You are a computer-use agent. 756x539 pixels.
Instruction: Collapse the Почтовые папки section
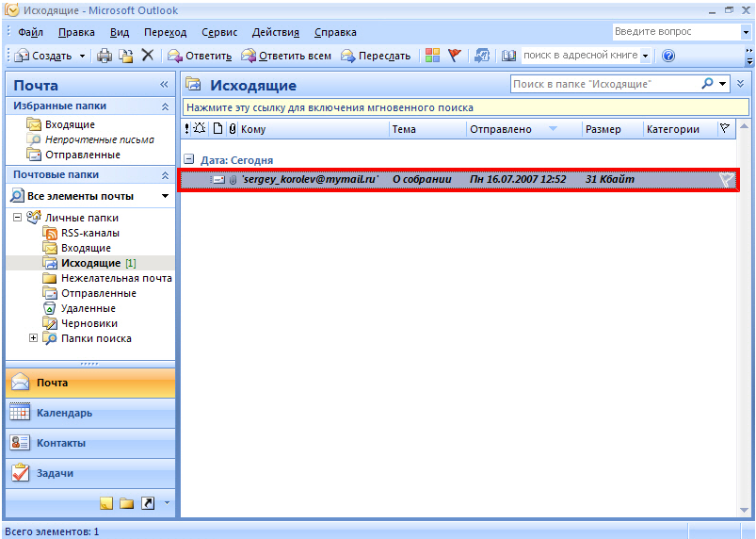[x=165, y=175]
